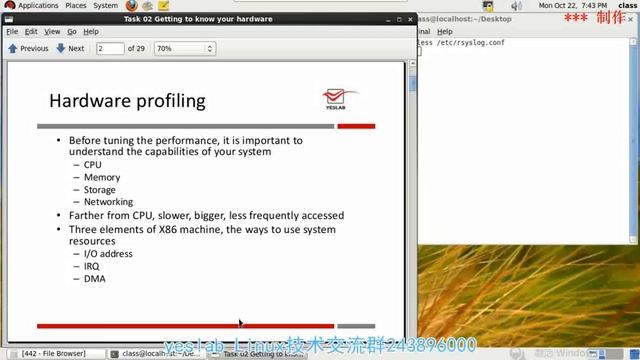Click the scroll up arrow in document viewer
This screenshot has height=360, width=640.
click(x=412, y=63)
